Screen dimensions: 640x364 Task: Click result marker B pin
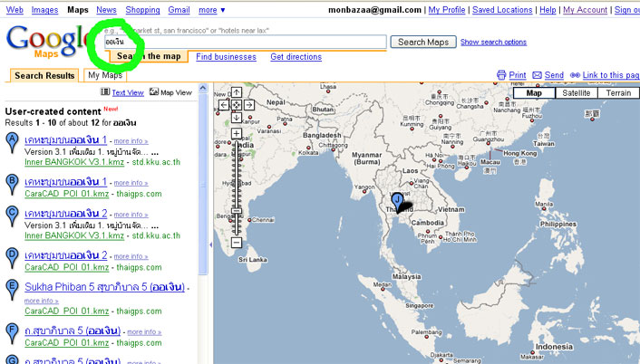click(x=13, y=184)
